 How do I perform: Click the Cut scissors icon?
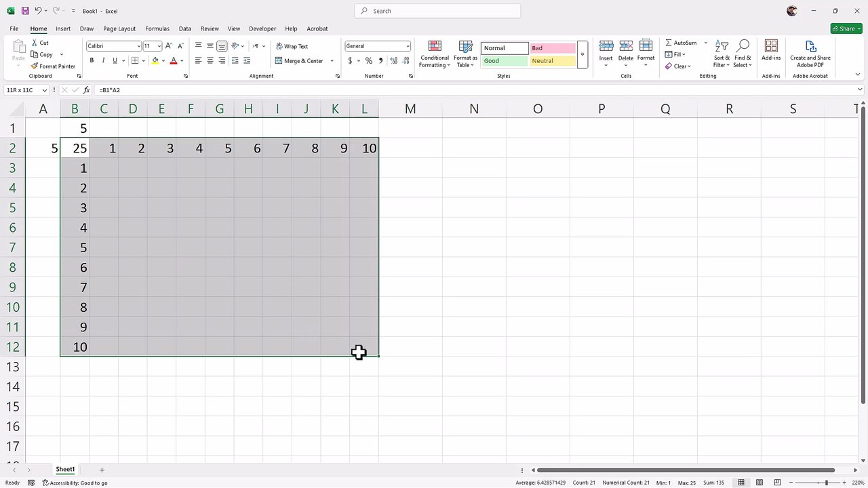pyautogui.click(x=35, y=43)
